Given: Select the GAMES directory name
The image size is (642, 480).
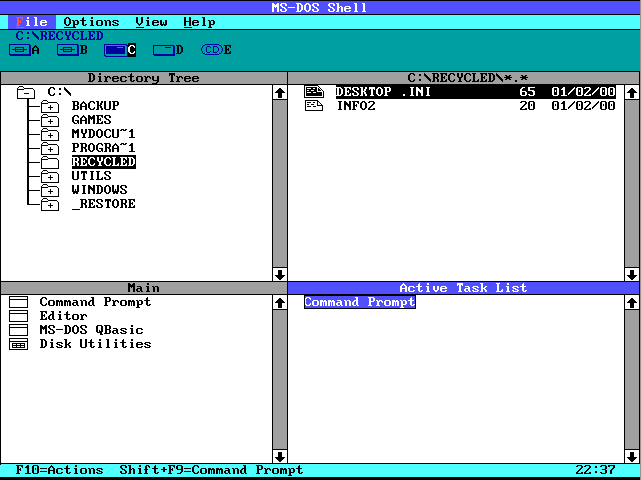Looking at the screenshot, I should point(91,120).
